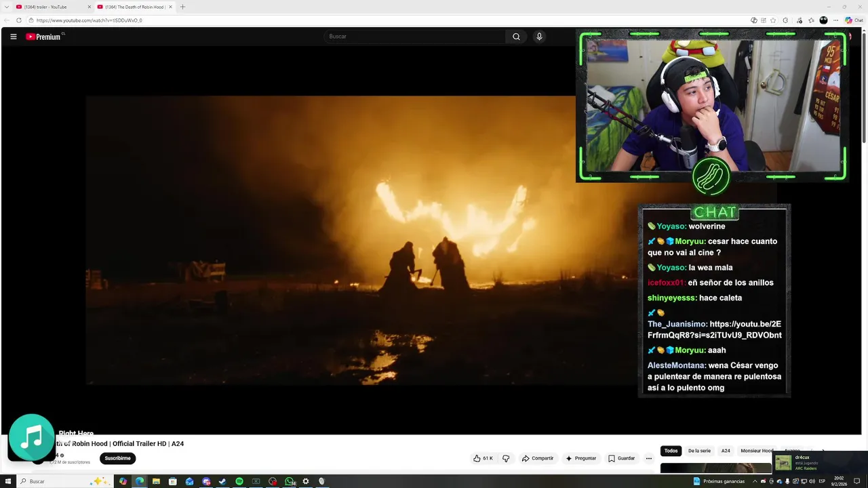Click the 'Suscribirme' button

[117, 458]
